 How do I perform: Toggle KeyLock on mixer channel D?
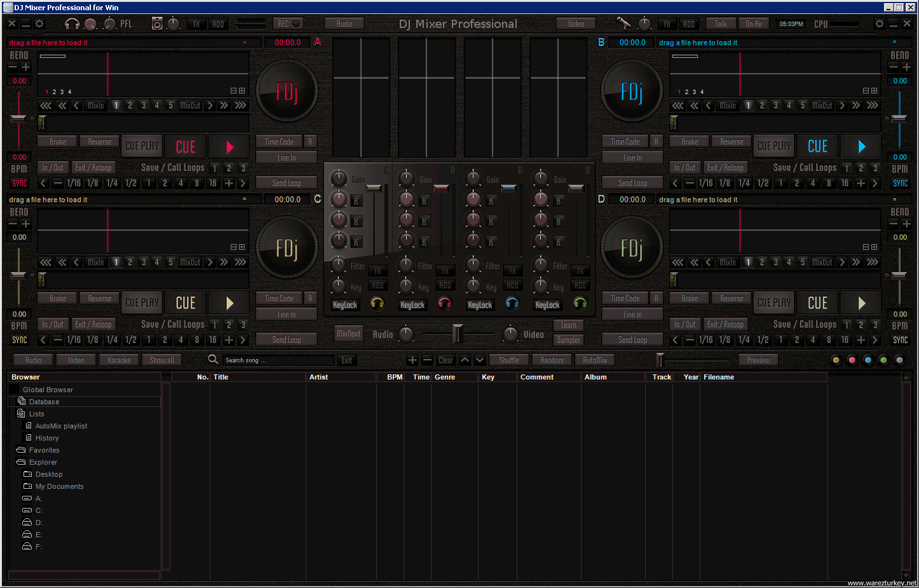(x=547, y=305)
